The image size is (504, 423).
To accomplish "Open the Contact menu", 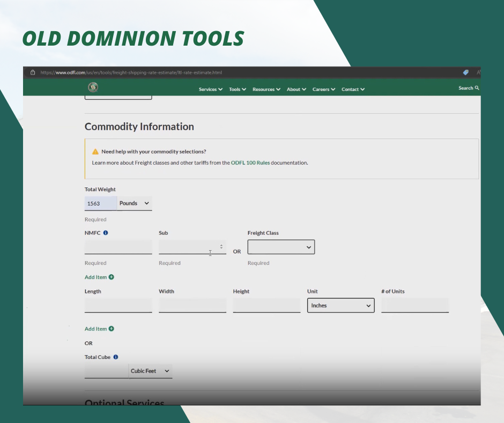I will 353,89.
